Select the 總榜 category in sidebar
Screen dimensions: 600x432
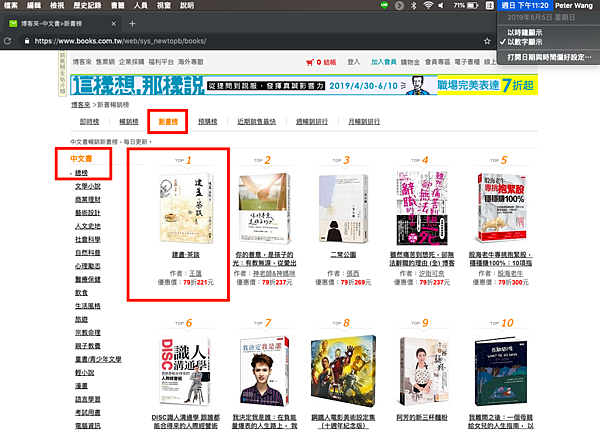coord(82,173)
